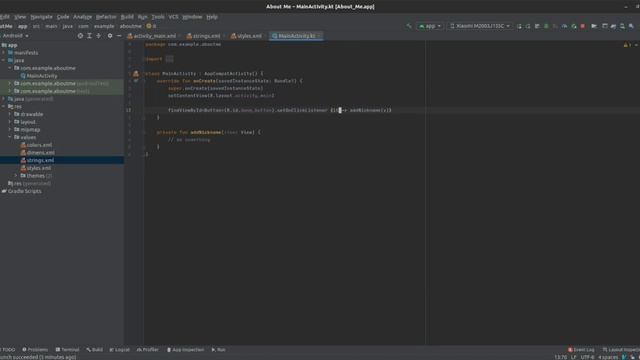Click the class gutter icon beside MainActivity
Viewport: 640px width, 360px height.
(x=136, y=73)
